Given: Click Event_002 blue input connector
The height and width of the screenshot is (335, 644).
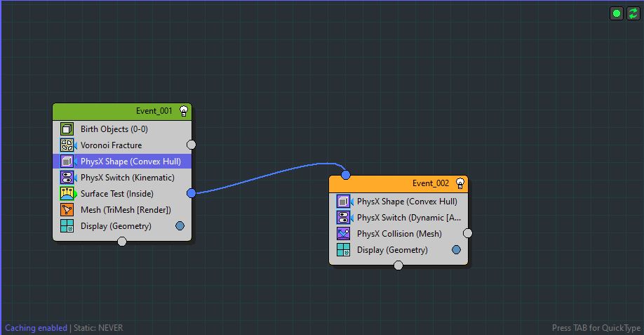Looking at the screenshot, I should [x=346, y=175].
